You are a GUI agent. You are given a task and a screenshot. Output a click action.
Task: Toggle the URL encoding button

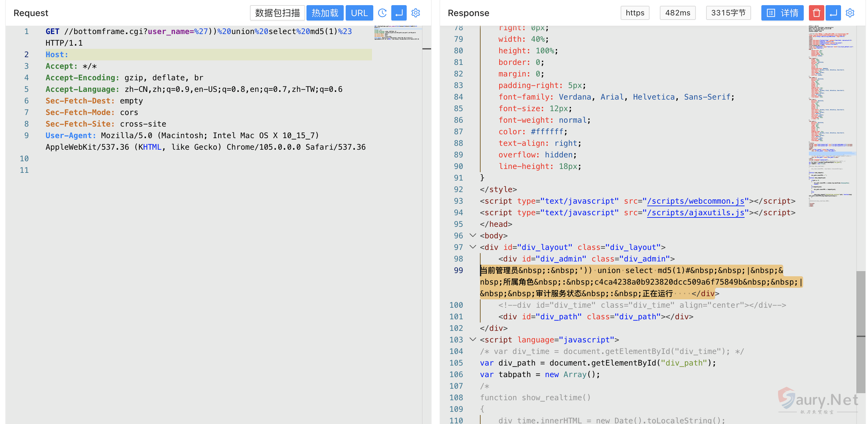(x=359, y=13)
